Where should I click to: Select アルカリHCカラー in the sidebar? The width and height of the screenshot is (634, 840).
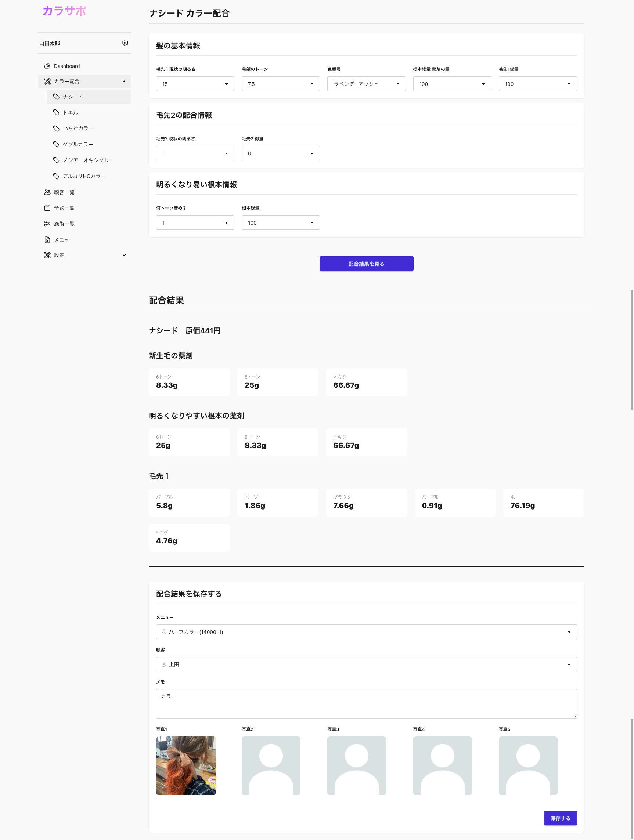point(89,176)
